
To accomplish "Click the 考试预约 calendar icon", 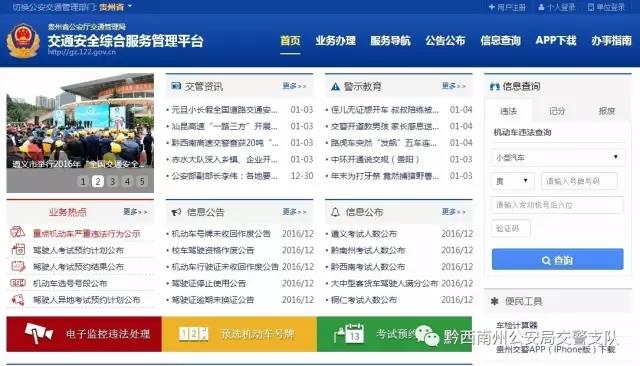I will 349,333.
